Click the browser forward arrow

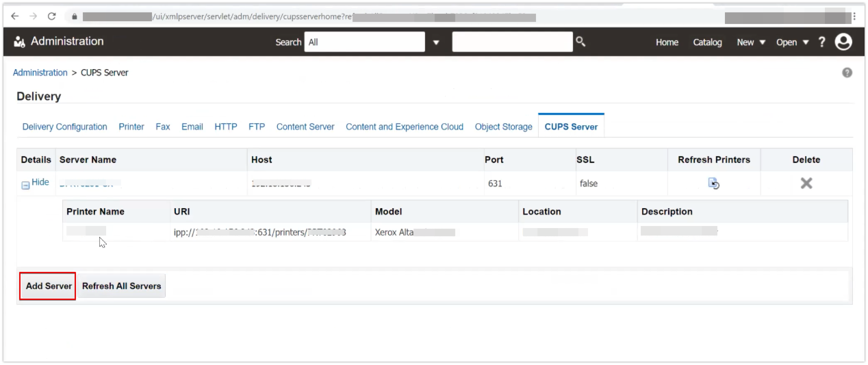click(33, 16)
